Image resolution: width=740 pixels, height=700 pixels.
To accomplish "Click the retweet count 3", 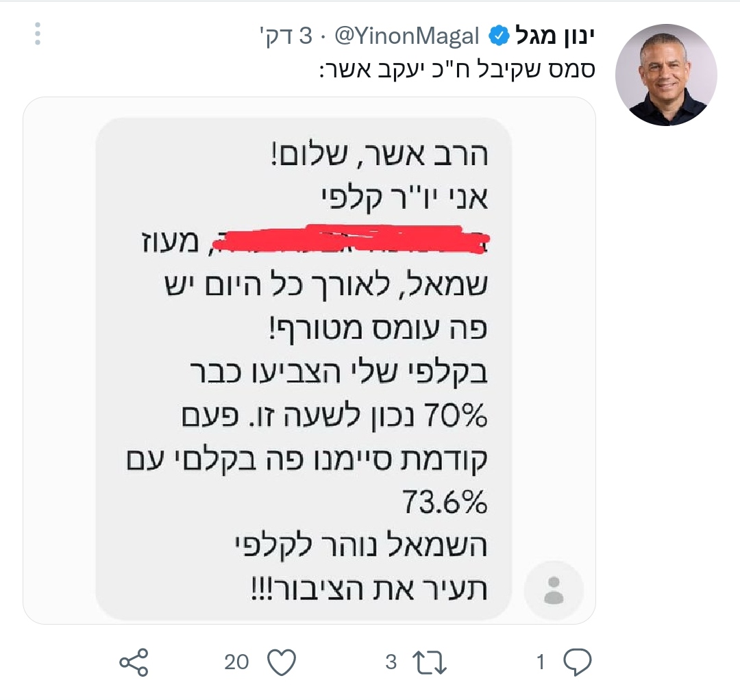I will coord(391,662).
